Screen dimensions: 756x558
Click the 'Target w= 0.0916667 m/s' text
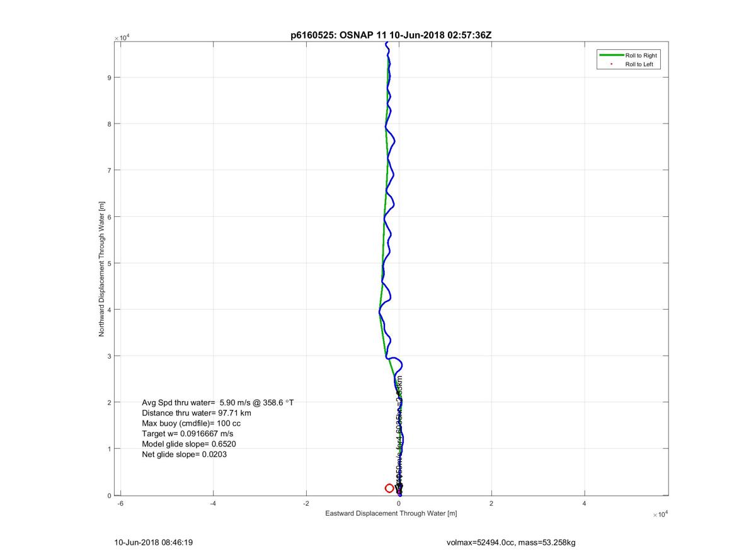188,434
